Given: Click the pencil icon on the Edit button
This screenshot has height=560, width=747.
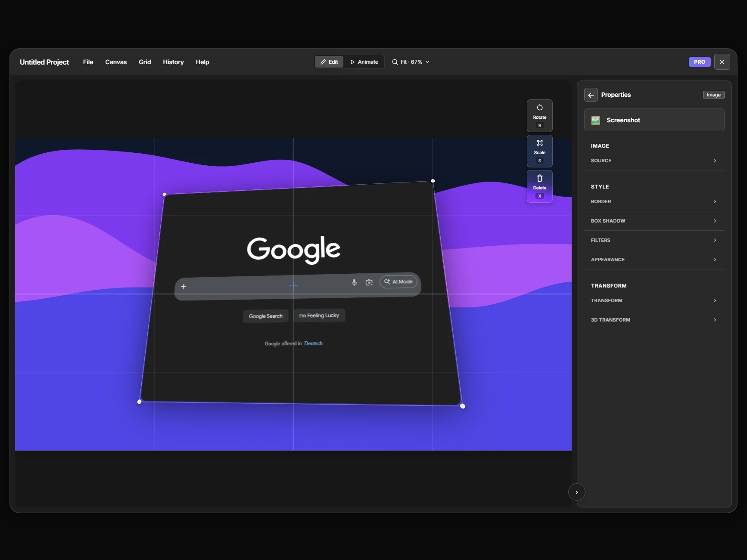Looking at the screenshot, I should tap(324, 62).
